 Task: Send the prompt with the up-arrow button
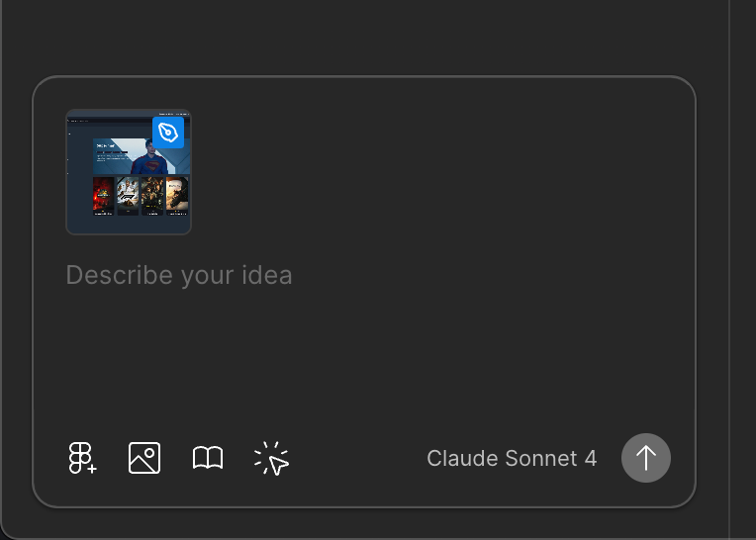645,458
